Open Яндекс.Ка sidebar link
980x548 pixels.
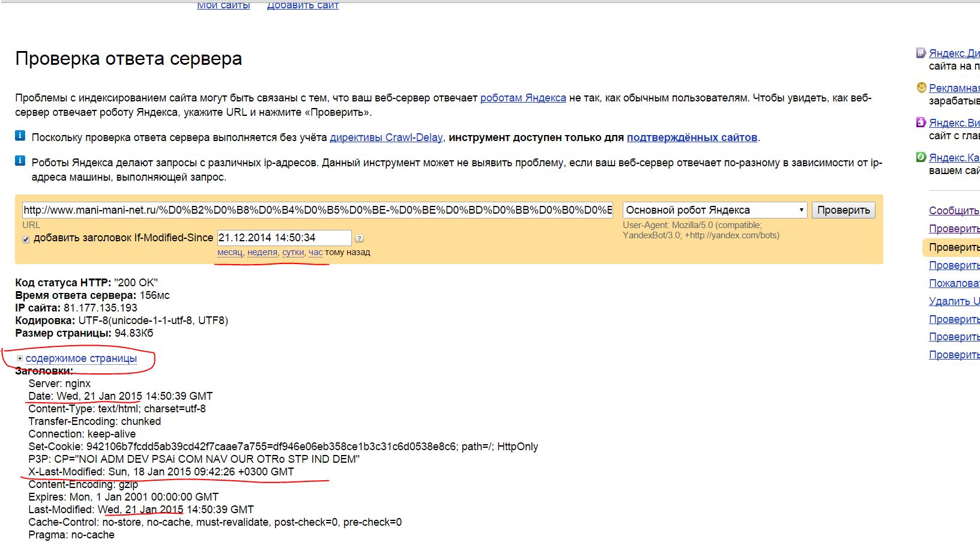pyautogui.click(x=954, y=158)
